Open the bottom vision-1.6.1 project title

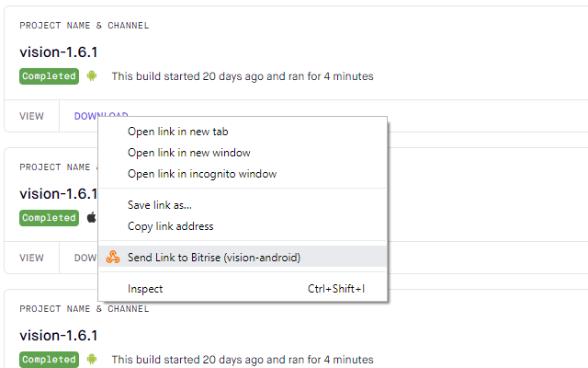click(59, 335)
